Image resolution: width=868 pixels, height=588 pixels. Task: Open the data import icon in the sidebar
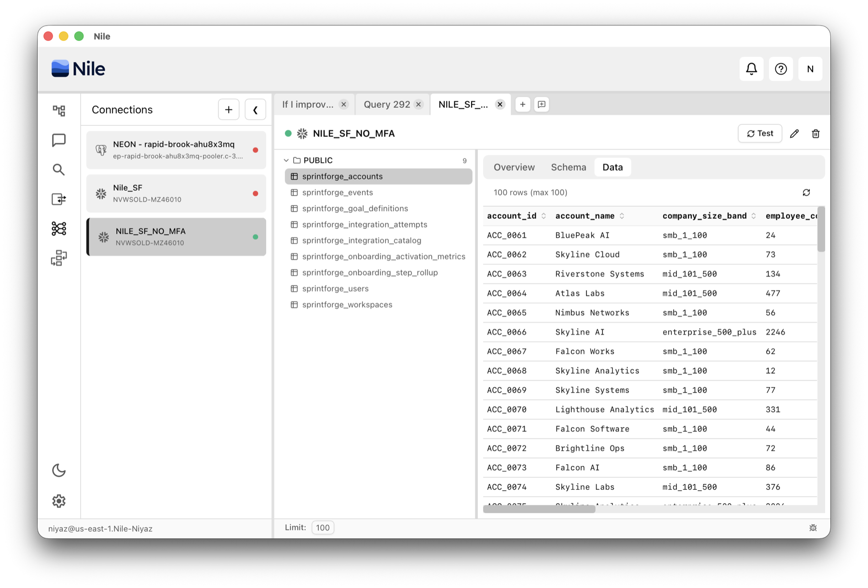[59, 199]
